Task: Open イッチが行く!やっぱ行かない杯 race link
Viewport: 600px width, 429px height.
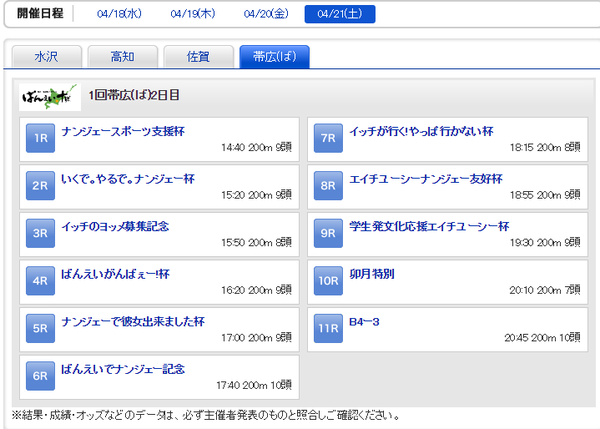Action: pyautogui.click(x=421, y=131)
